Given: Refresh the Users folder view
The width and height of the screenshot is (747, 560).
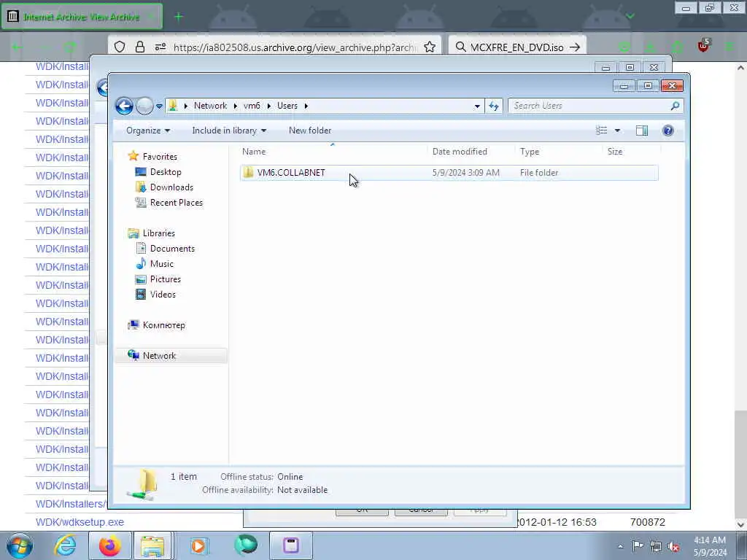Looking at the screenshot, I should point(494,106).
